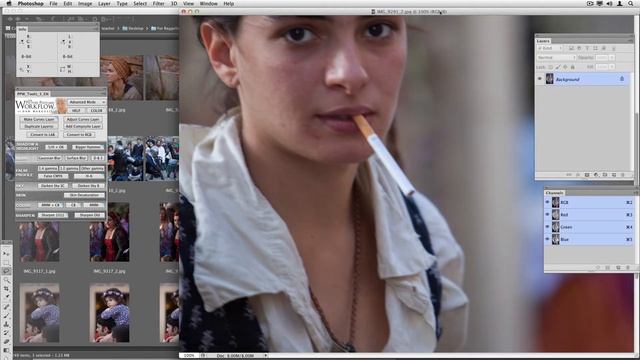The width and height of the screenshot is (640, 360).
Task: Open the Image menu
Action: point(85,4)
